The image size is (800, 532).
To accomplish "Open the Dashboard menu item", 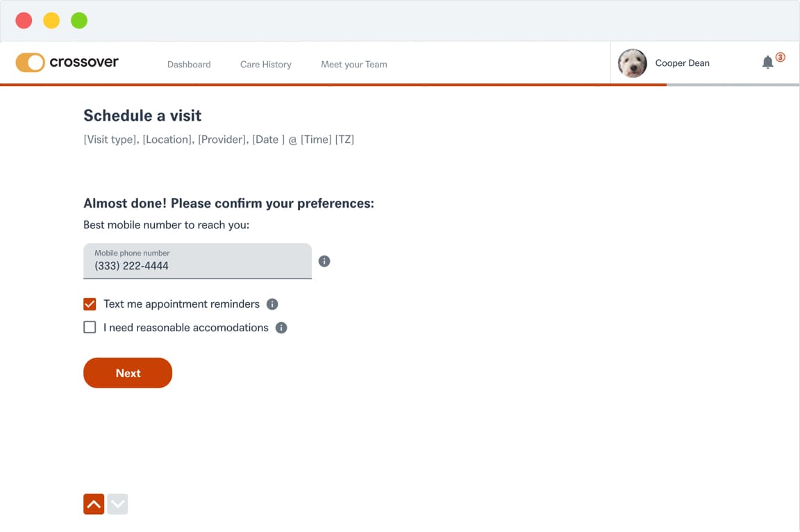I will 189,65.
